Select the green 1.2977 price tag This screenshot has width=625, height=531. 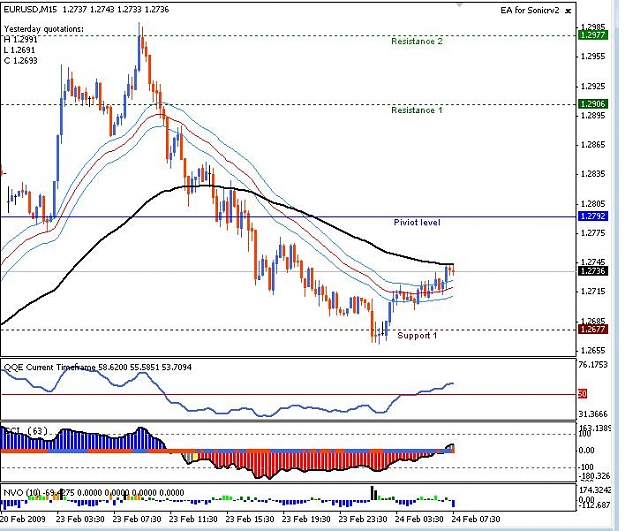click(x=593, y=35)
